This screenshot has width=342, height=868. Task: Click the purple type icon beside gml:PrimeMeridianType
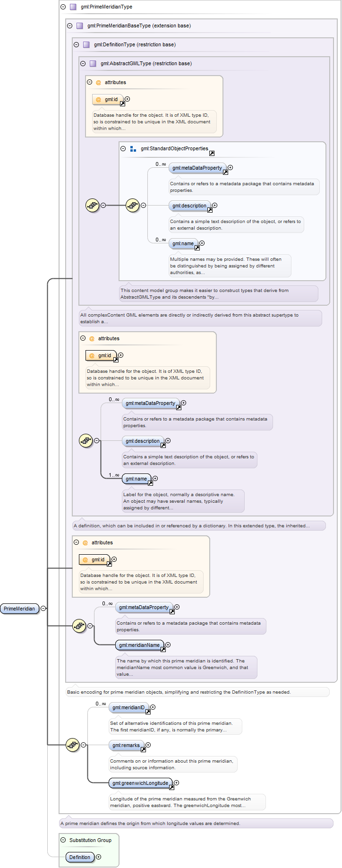pos(73,7)
